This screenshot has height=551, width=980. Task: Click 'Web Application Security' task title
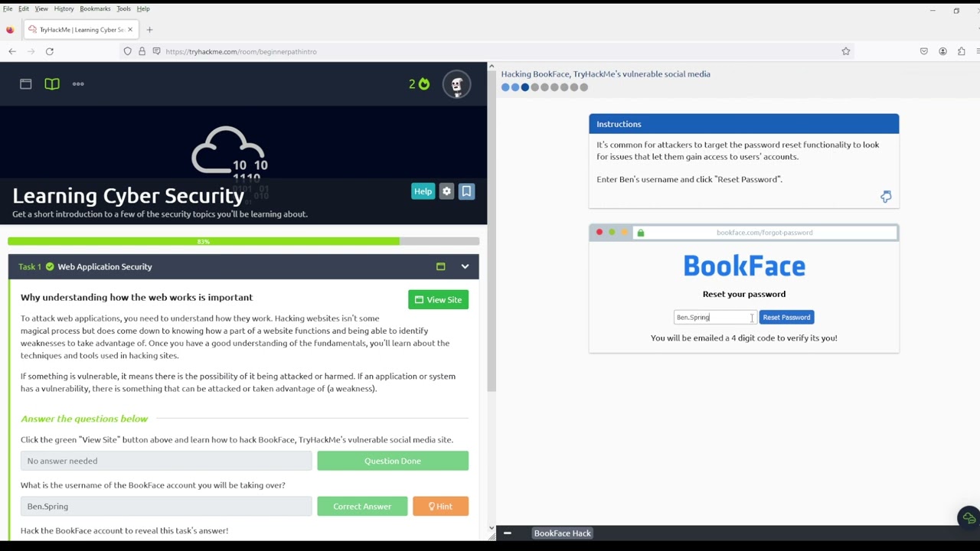click(x=105, y=267)
